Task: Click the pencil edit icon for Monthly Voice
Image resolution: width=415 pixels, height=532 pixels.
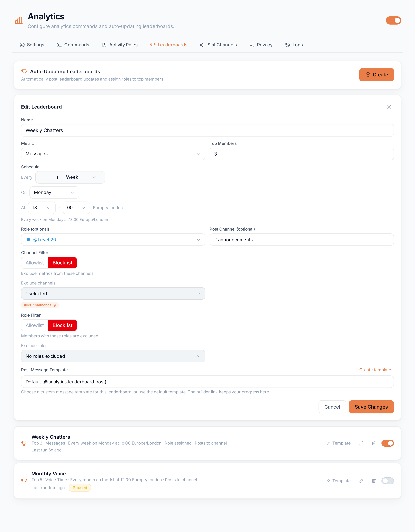Action: click(361, 481)
